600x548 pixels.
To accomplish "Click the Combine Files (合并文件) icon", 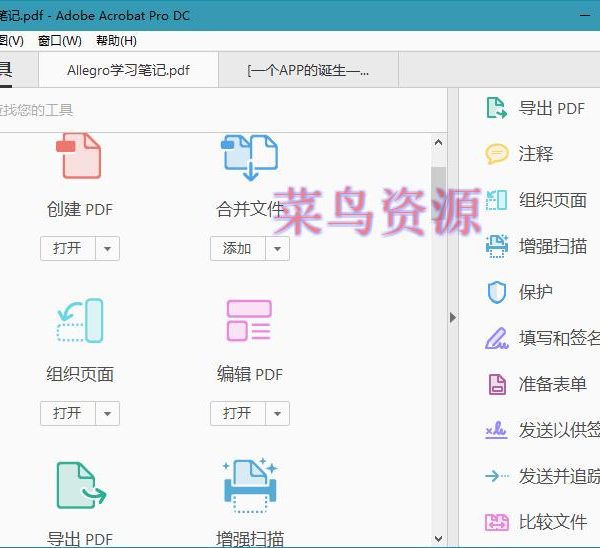I will [x=249, y=159].
